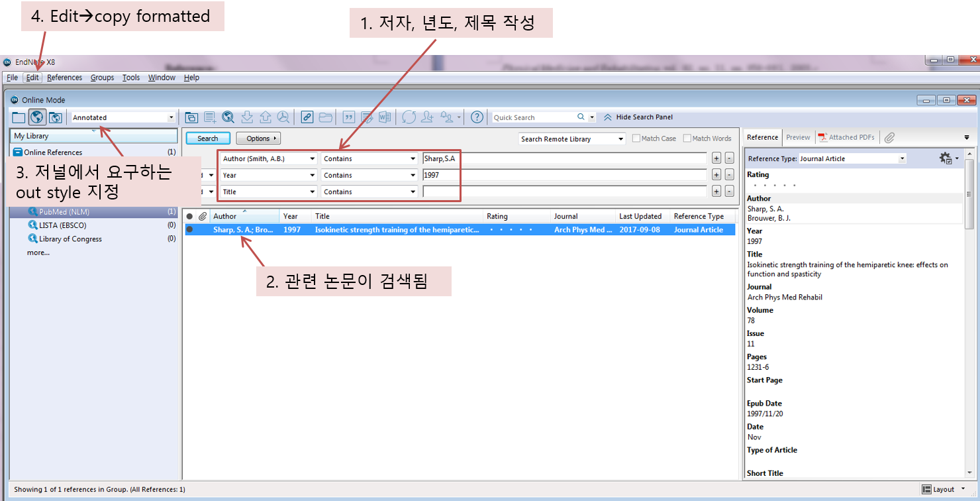Screen dimensions: 980x501
Task: Sort by the Journal column header
Action: (x=583, y=216)
